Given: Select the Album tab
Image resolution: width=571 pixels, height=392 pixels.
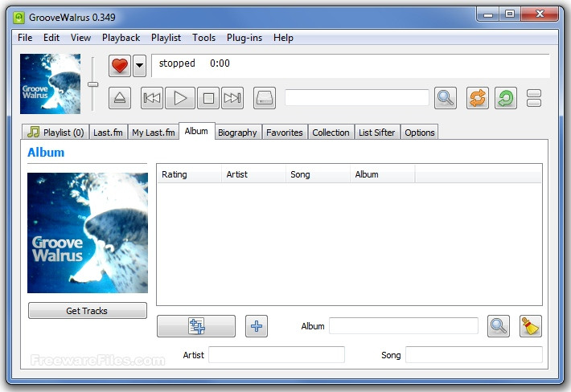Looking at the screenshot, I should coord(196,131).
